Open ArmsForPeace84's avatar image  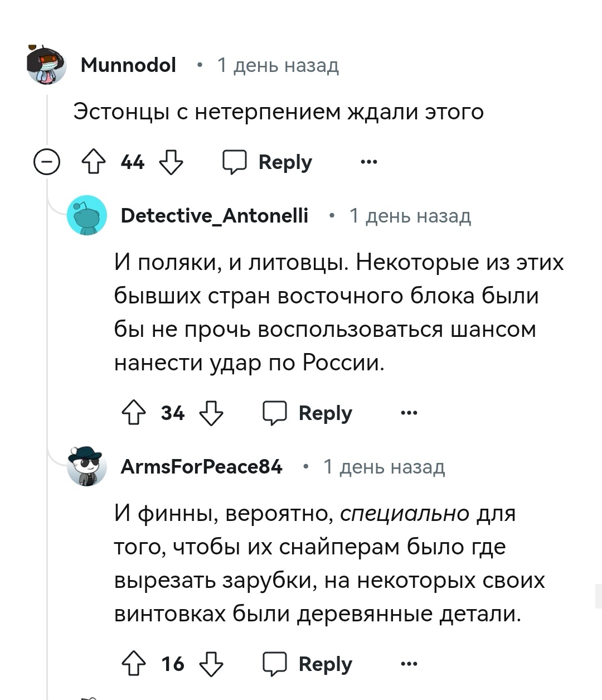tap(87, 466)
